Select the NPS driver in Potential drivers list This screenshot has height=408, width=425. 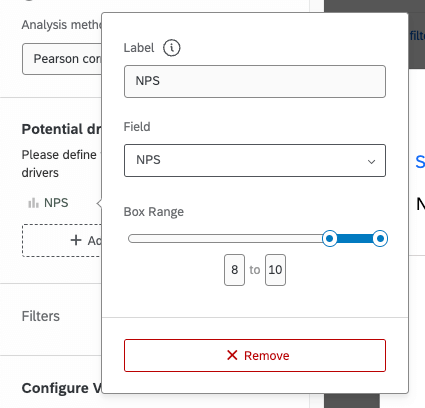49,203
